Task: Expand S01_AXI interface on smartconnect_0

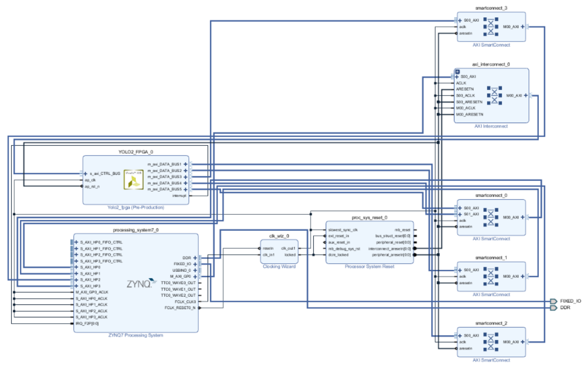Action: click(460, 214)
